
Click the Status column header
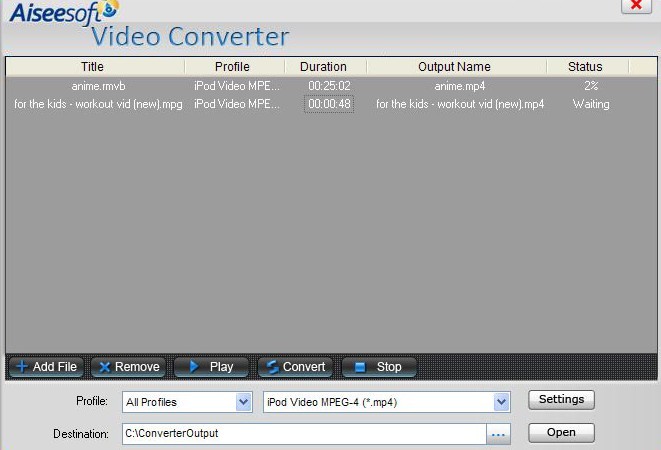[588, 67]
